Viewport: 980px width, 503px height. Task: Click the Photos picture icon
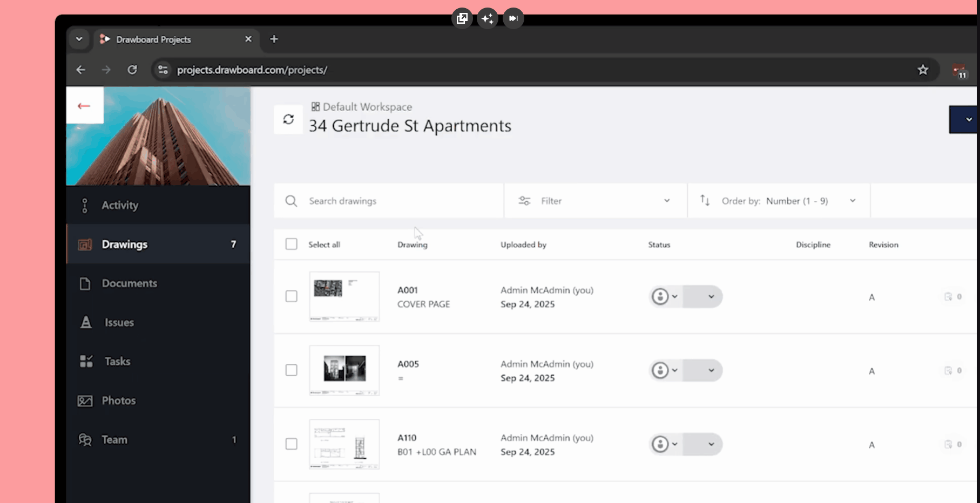85,401
